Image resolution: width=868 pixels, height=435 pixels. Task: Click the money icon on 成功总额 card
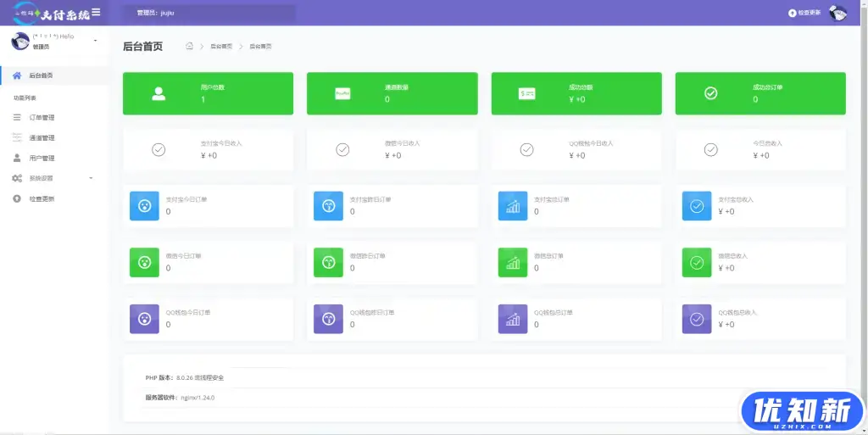526,93
